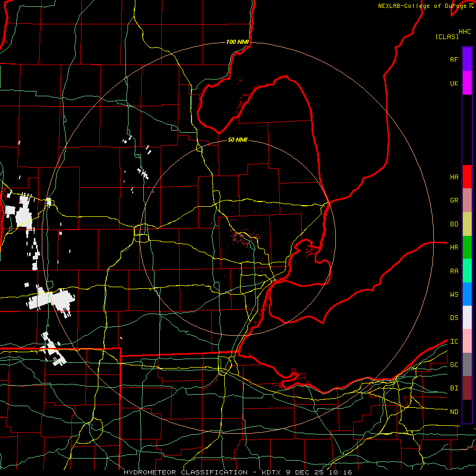Select the GC gray legend swatch
The height and width of the screenshot is (476, 476).
pyautogui.click(x=467, y=364)
